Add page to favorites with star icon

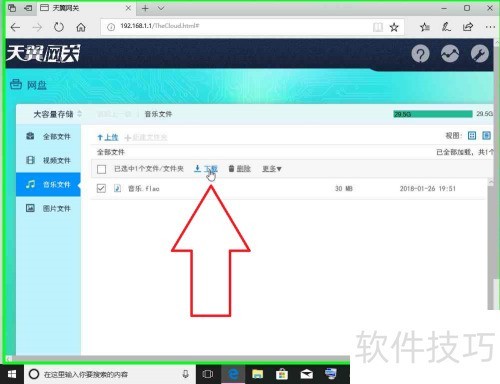point(394,27)
